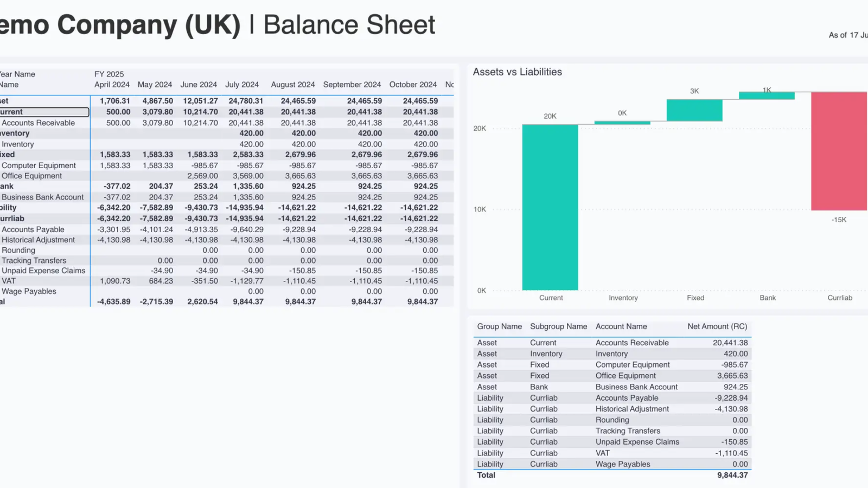Click the April 2024 column header

tap(112, 85)
